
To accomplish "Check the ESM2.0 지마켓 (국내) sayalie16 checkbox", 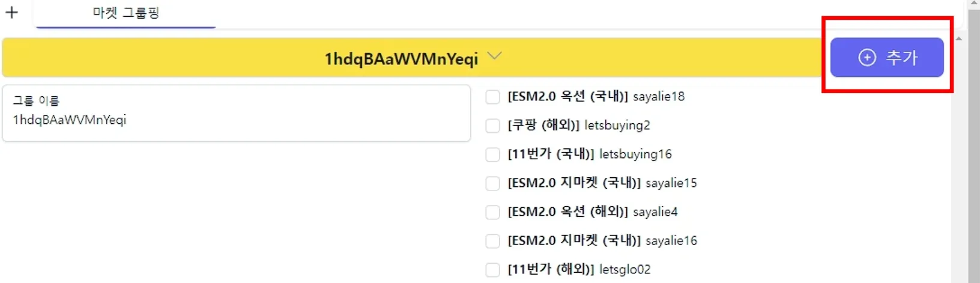I will (492, 241).
